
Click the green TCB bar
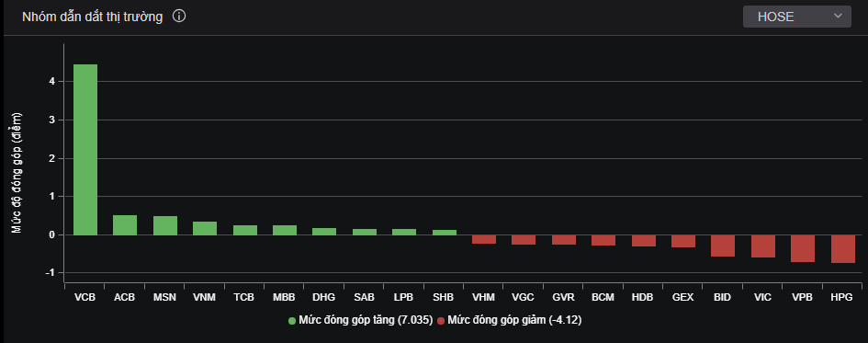[x=244, y=230]
